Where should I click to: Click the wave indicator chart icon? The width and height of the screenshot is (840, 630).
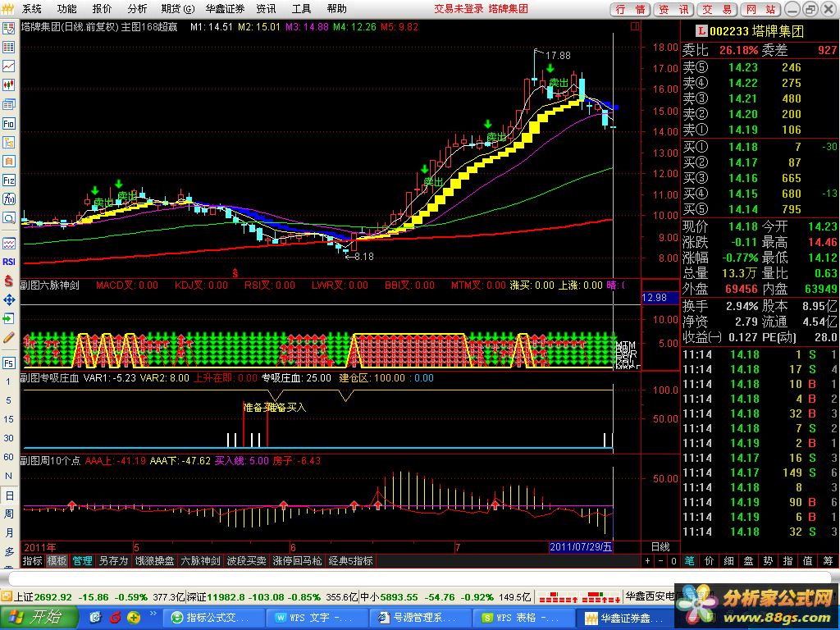(8, 243)
